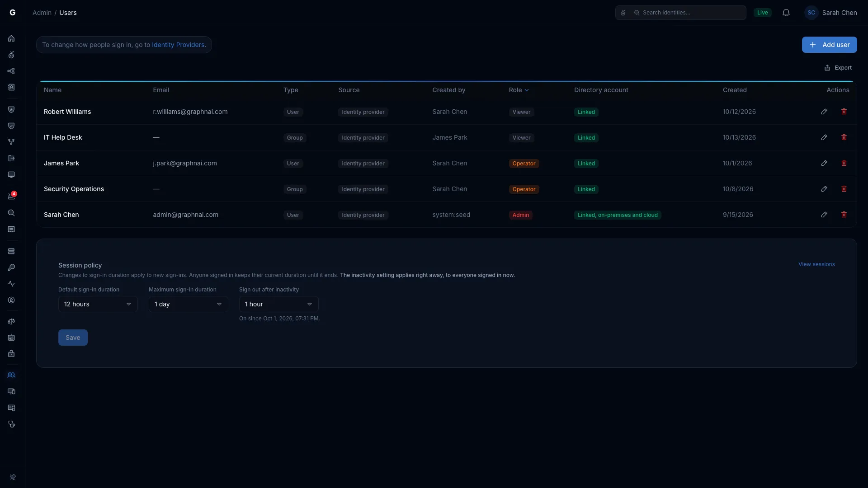Open the key icon in the sidebar
This screenshot has height=488, width=868.
click(11, 267)
